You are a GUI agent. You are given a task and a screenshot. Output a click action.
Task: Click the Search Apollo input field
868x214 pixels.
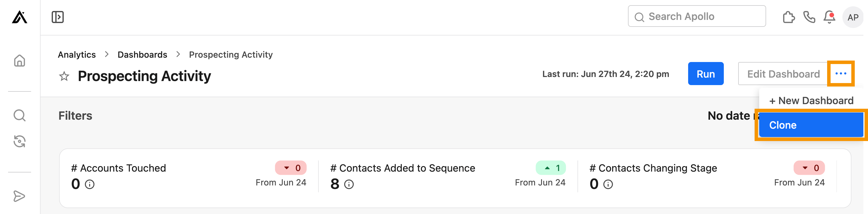697,16
